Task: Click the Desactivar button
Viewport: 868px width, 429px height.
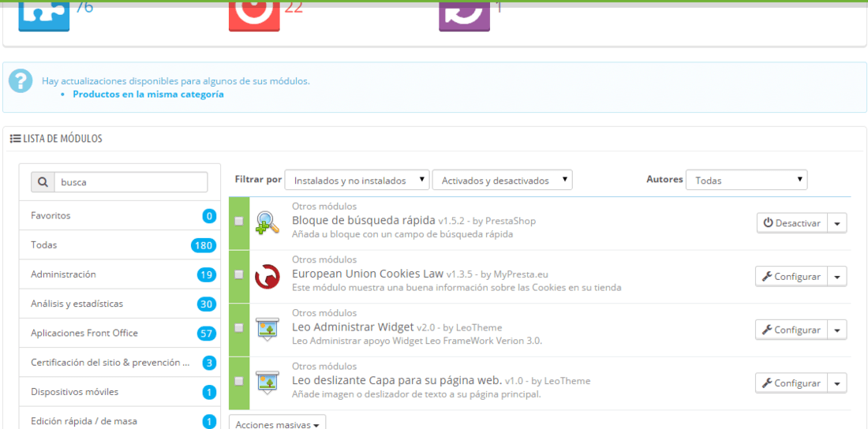Action: point(792,223)
